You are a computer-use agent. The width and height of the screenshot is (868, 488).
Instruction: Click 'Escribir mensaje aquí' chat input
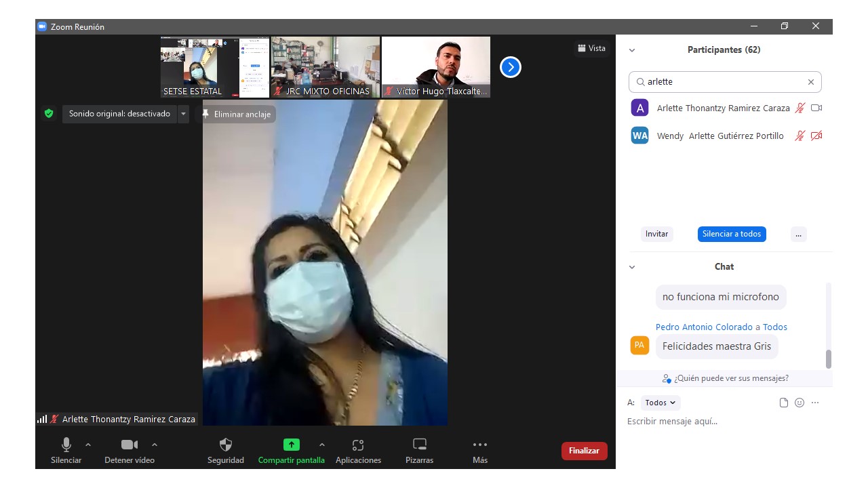click(x=724, y=422)
